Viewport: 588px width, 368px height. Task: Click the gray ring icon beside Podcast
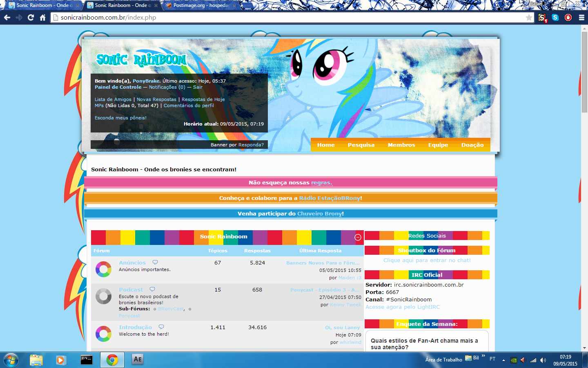pyautogui.click(x=103, y=296)
